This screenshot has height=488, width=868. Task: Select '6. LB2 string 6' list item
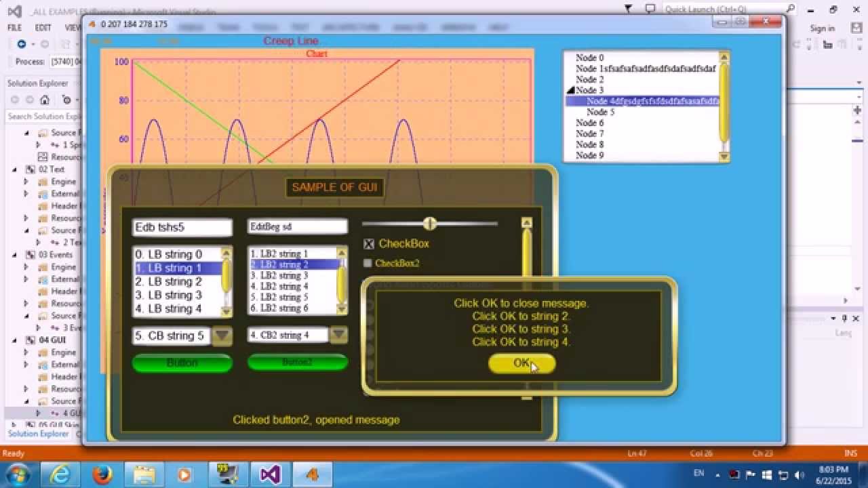[x=294, y=308]
